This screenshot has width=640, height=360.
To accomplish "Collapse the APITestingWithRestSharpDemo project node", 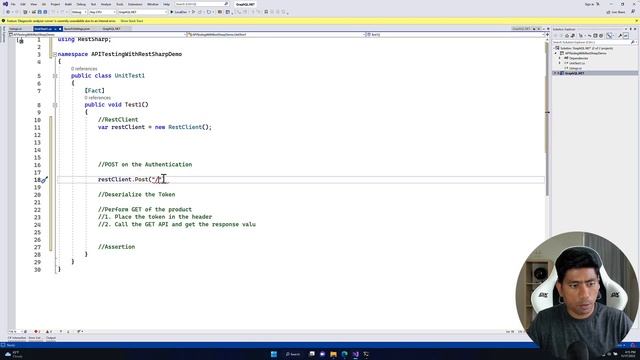I will [x=556, y=53].
